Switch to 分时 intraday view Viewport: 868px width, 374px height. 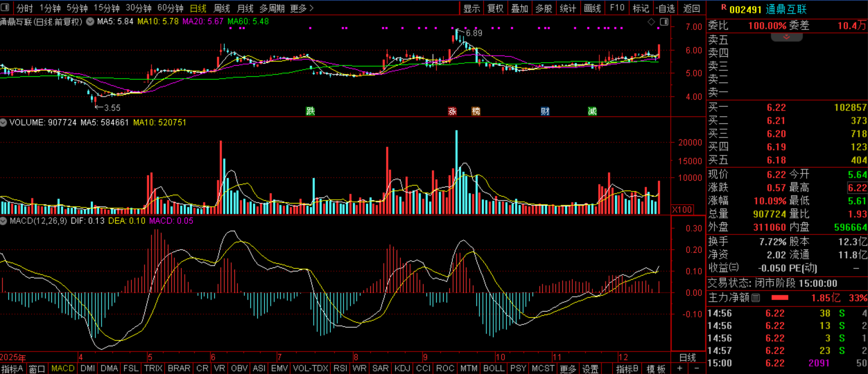pos(25,8)
